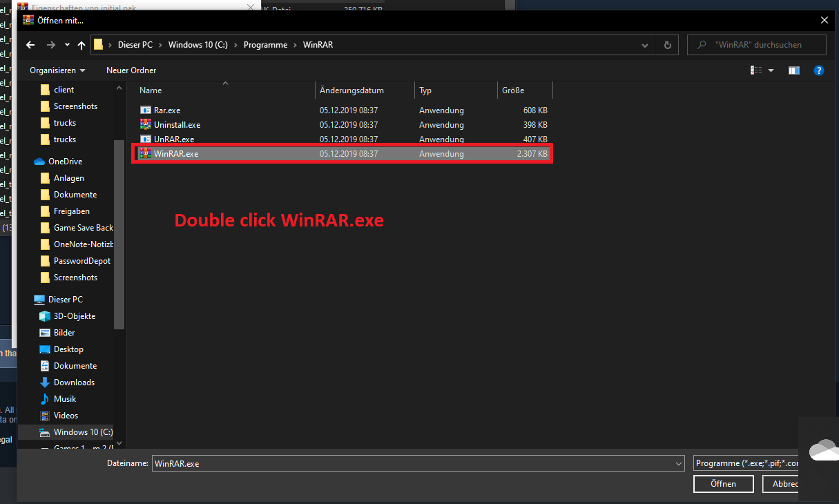Click WinRAR.exe size 2.307 KB

pos(532,154)
